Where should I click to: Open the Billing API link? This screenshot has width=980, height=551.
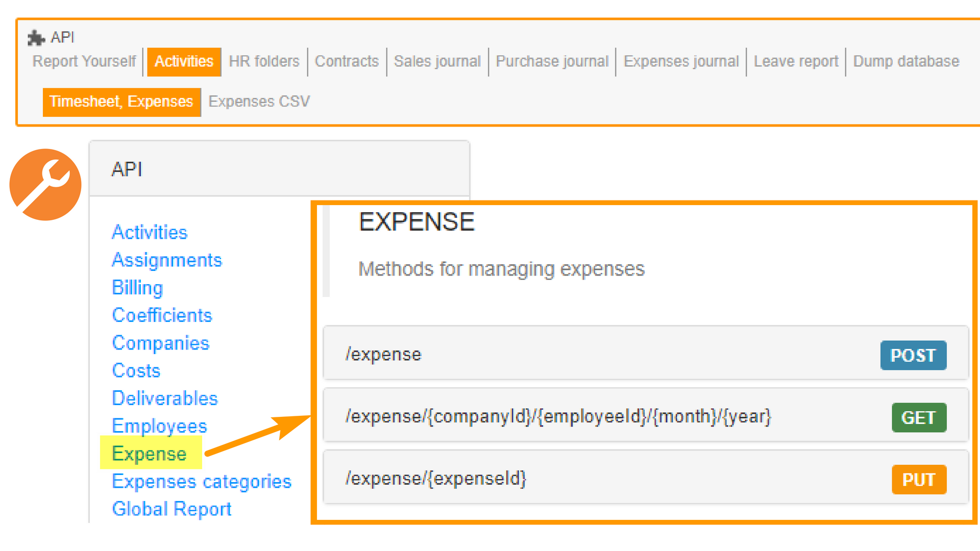137,288
